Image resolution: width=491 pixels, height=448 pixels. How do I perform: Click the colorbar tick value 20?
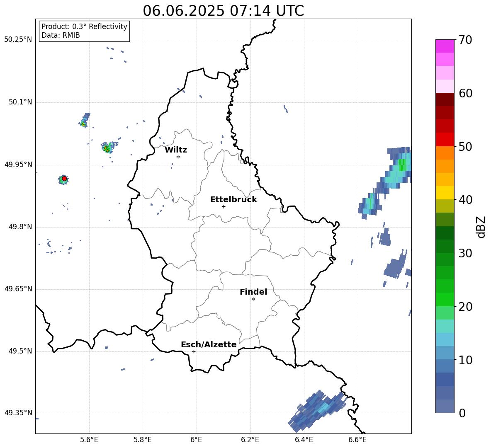click(x=465, y=307)
